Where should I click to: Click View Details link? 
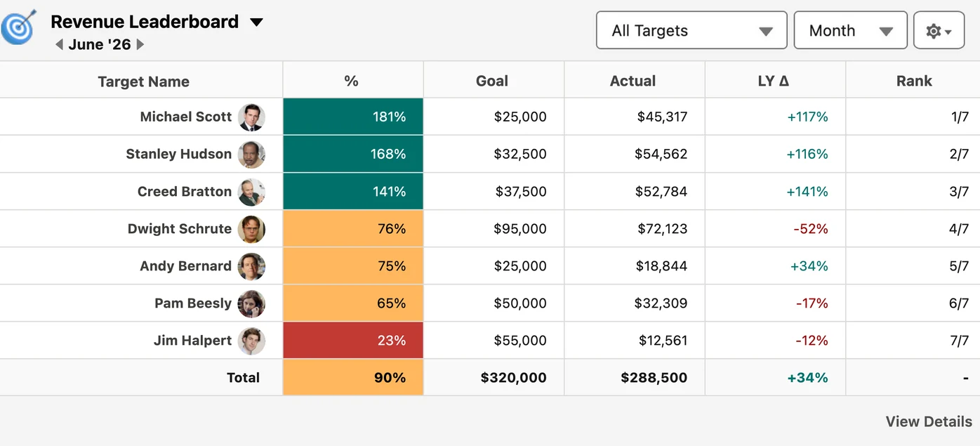tap(928, 421)
